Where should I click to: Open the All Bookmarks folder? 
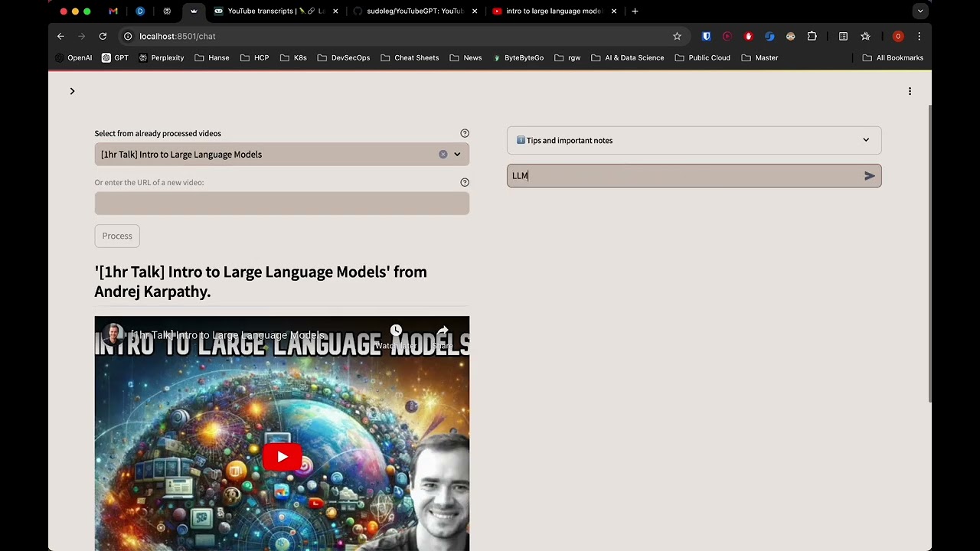pos(893,58)
